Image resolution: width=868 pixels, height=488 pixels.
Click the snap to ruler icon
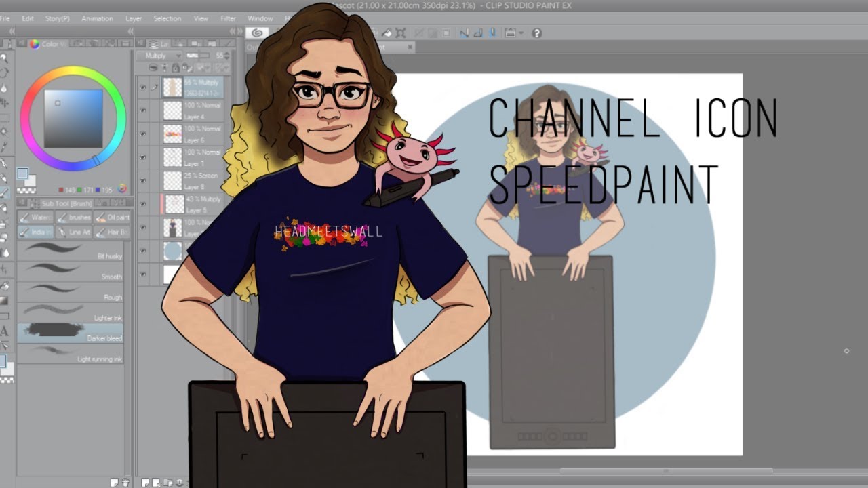tap(465, 33)
